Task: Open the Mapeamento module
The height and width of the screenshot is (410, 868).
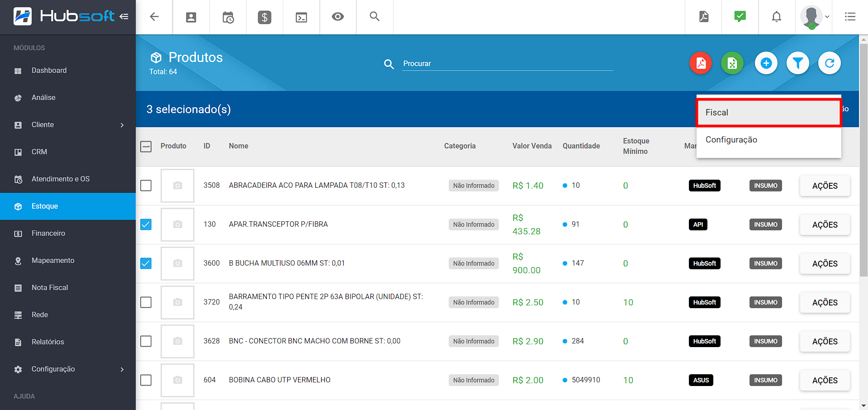Action: pyautogui.click(x=68, y=261)
